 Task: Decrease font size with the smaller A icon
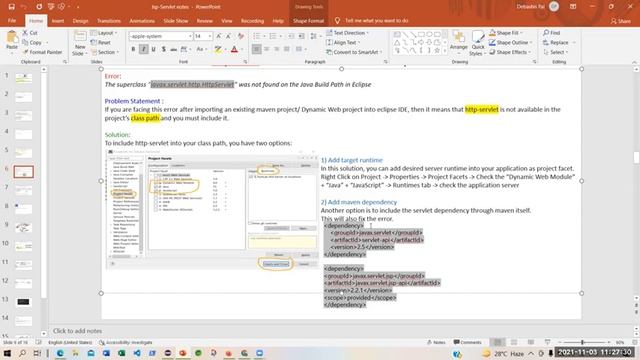point(229,36)
